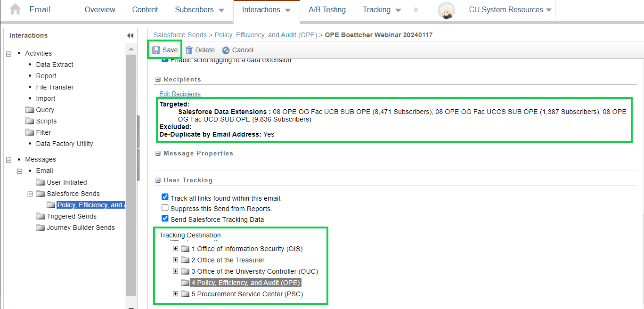Click folder icon for Office of University Controller
Screen dimensions: 644x309
185,271
